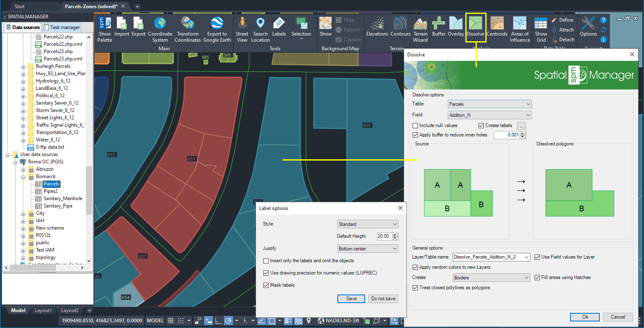644x328 pixels.
Task: Click the Dissolve ribbon tool
Action: click(476, 27)
